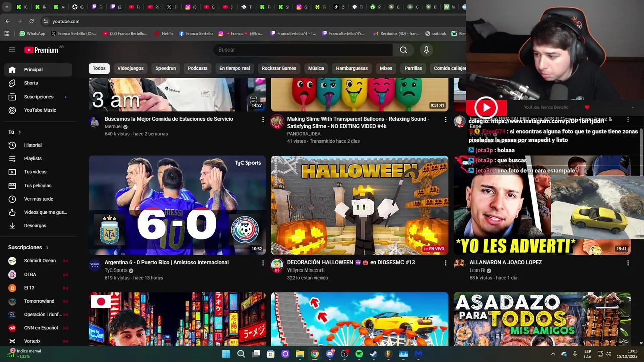Open Playlists from sidebar
The height and width of the screenshot is (362, 644).
(x=38, y=158)
